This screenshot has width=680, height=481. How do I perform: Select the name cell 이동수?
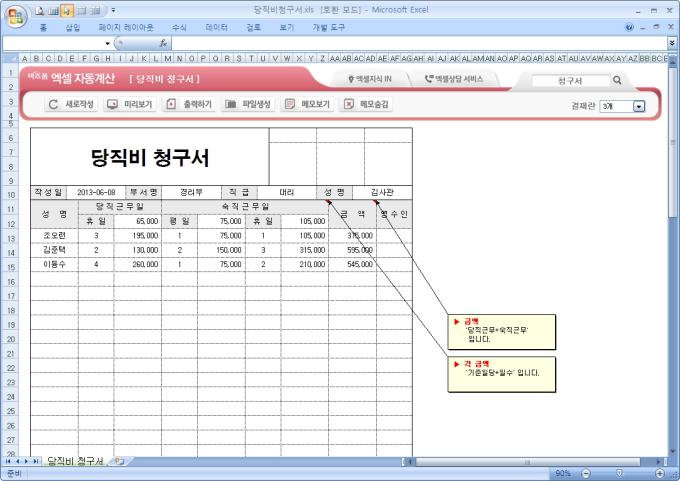coord(55,264)
